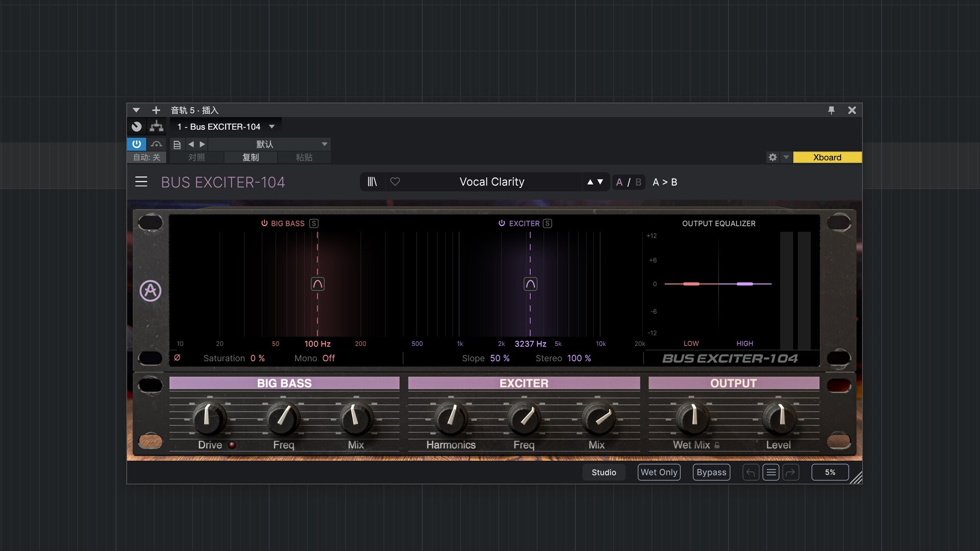Expand the Bus EXCITER-104 insert dropdown
980x551 pixels.
[272, 127]
